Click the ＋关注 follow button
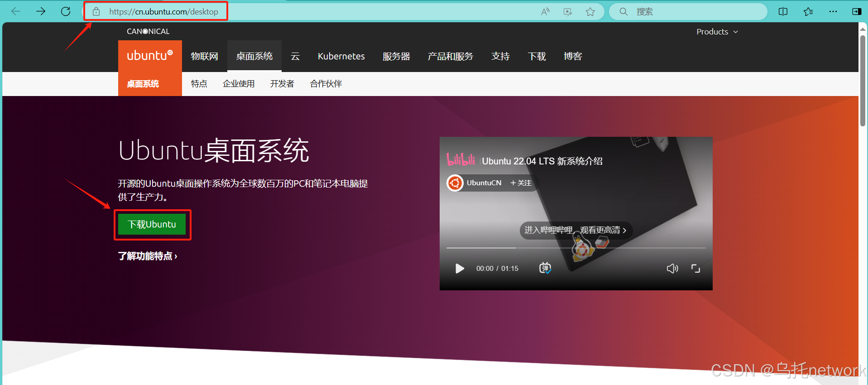The width and height of the screenshot is (868, 385). [521, 183]
